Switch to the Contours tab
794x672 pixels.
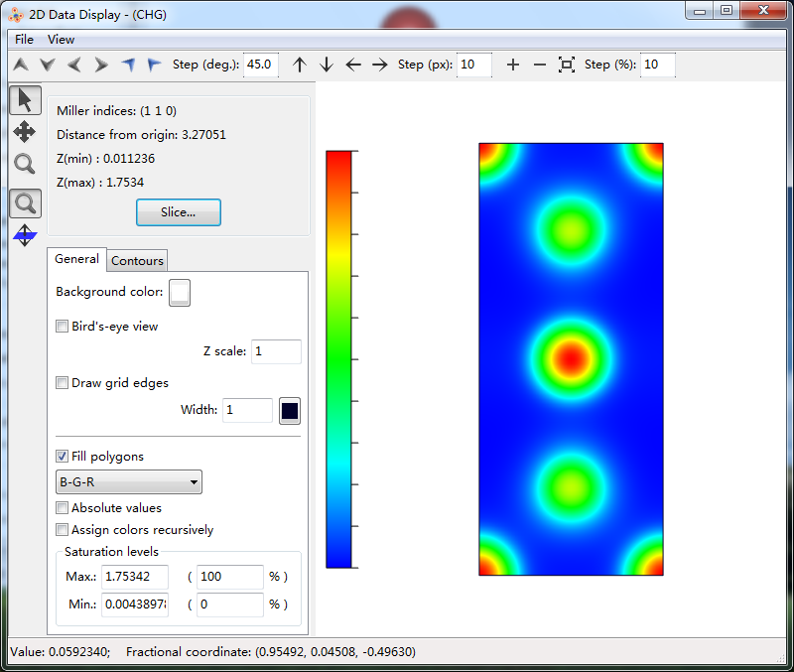click(x=137, y=261)
